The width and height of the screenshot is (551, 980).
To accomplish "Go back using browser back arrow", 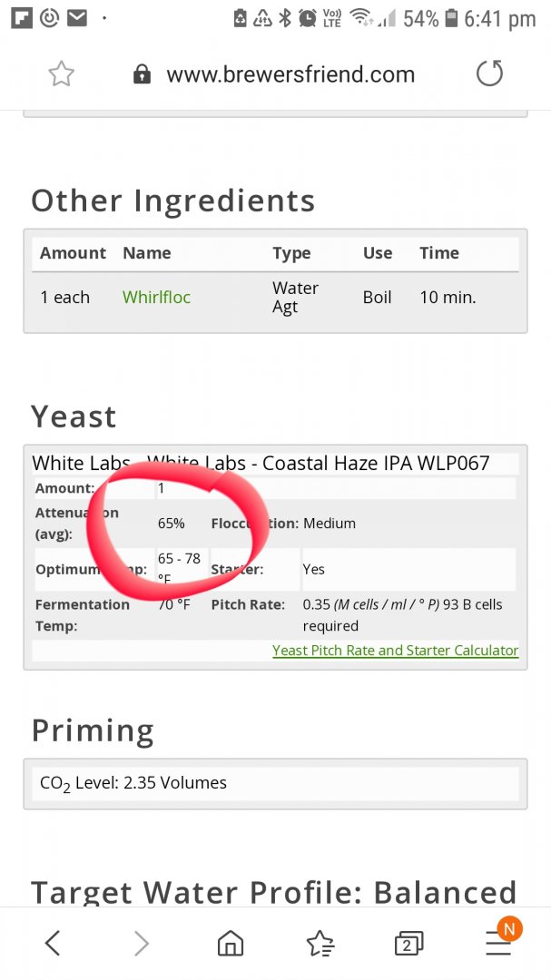I will (x=53, y=944).
